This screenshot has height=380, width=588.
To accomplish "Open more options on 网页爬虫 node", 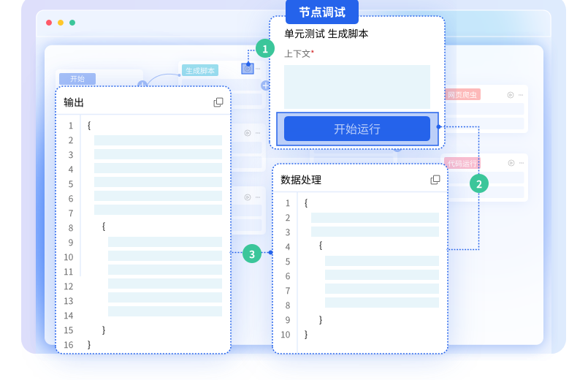I will [x=521, y=94].
